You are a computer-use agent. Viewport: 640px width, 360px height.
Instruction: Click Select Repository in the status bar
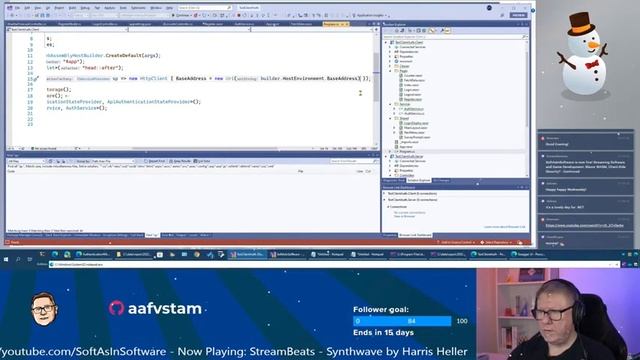[495, 242]
